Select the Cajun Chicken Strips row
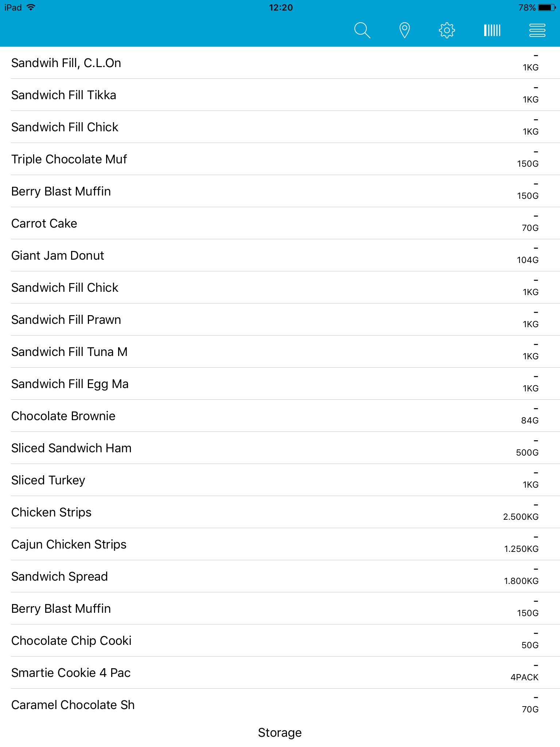 pos(69,545)
